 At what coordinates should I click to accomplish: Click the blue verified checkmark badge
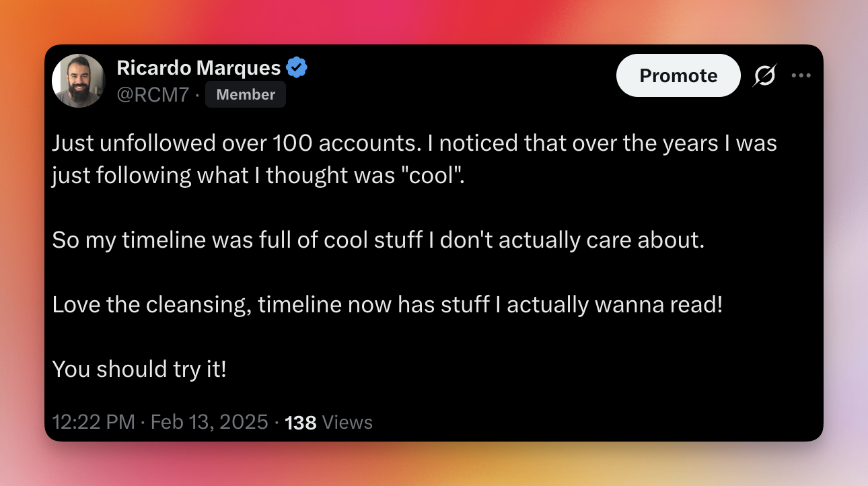(297, 67)
